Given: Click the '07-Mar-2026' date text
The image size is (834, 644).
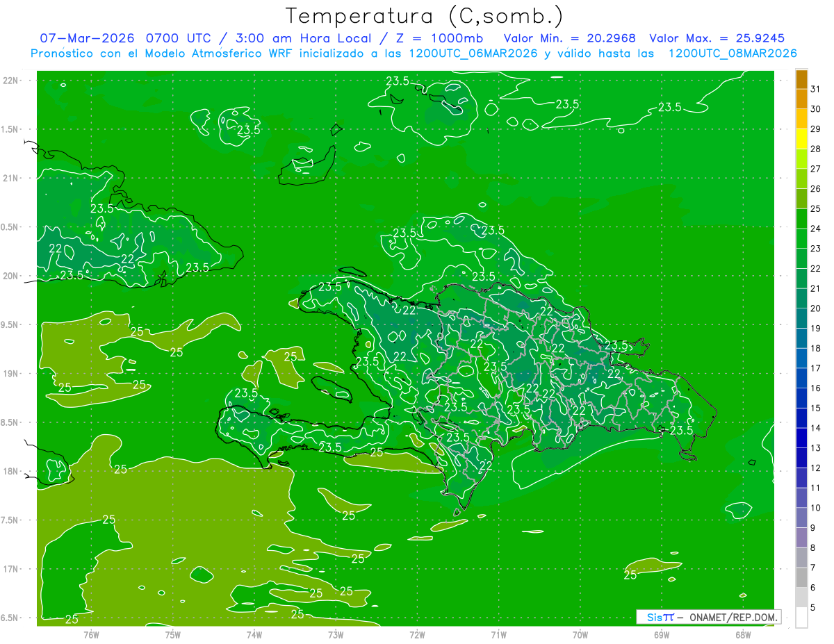Looking at the screenshot, I should click(88, 38).
